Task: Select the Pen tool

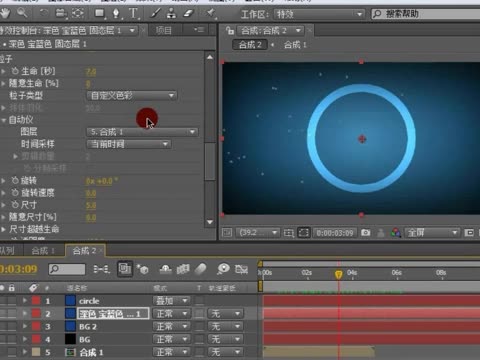Action: (116, 13)
